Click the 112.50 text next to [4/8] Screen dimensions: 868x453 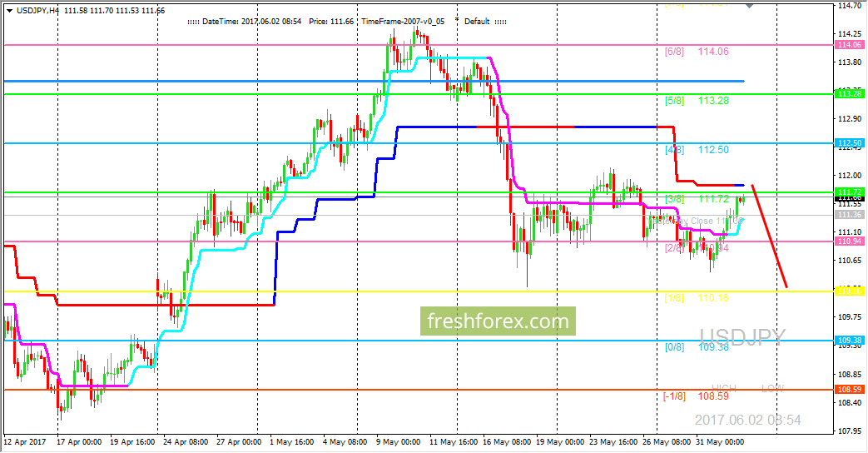coord(713,150)
